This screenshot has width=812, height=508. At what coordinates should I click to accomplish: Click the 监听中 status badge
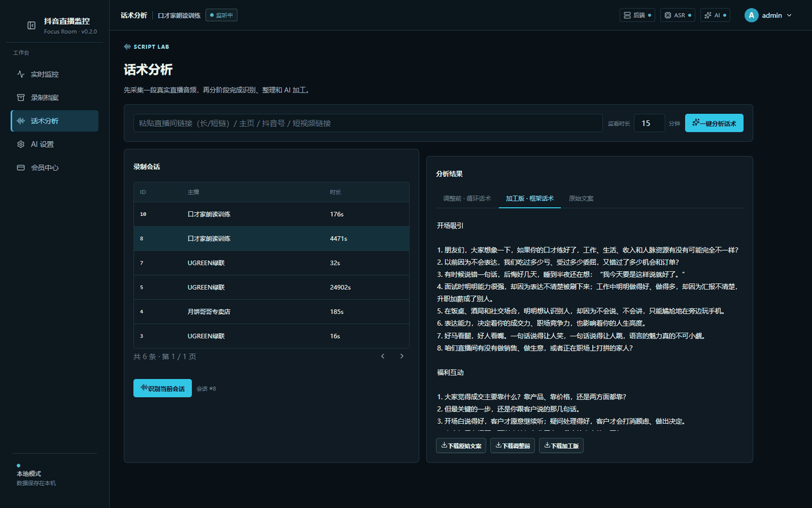click(222, 15)
